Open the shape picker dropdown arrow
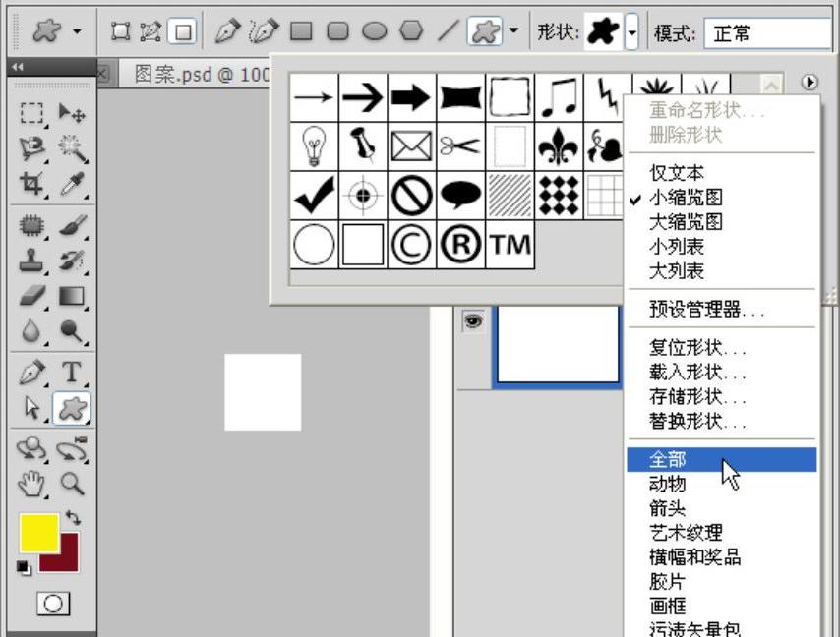This screenshot has height=637, width=840. pyautogui.click(x=631, y=32)
